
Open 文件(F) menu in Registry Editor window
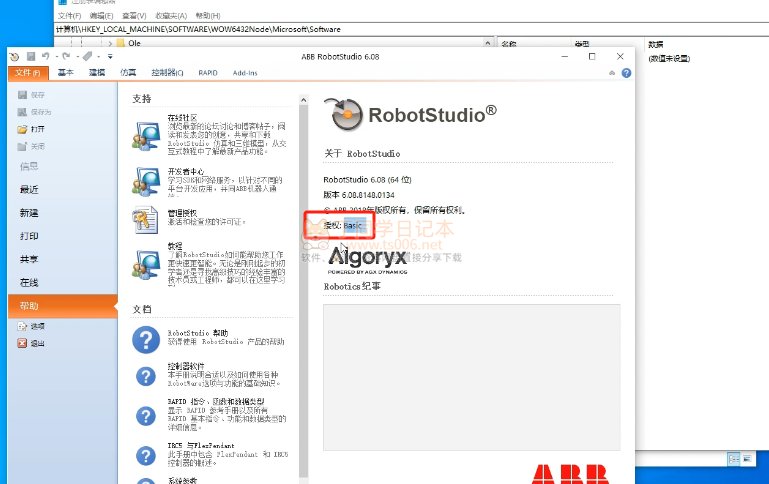[x=69, y=16]
